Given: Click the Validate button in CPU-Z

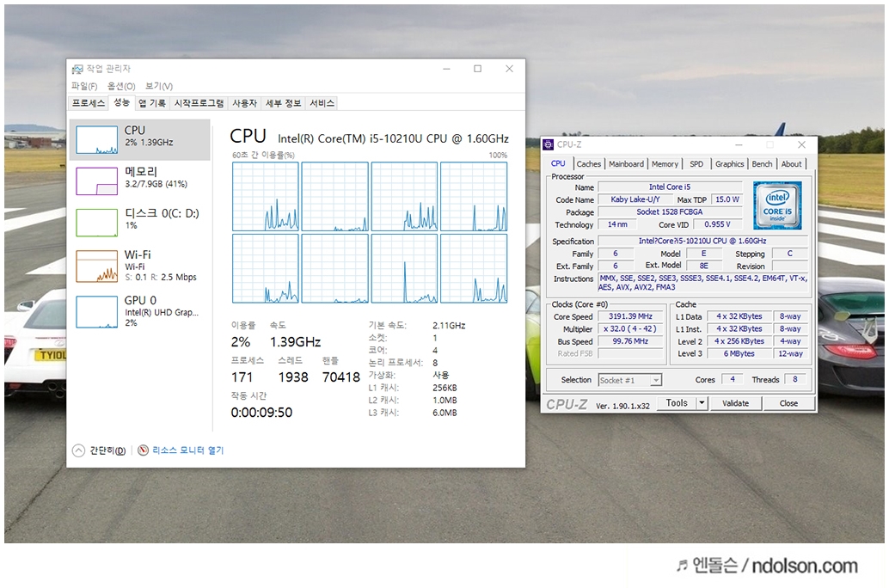Looking at the screenshot, I should point(735,403).
